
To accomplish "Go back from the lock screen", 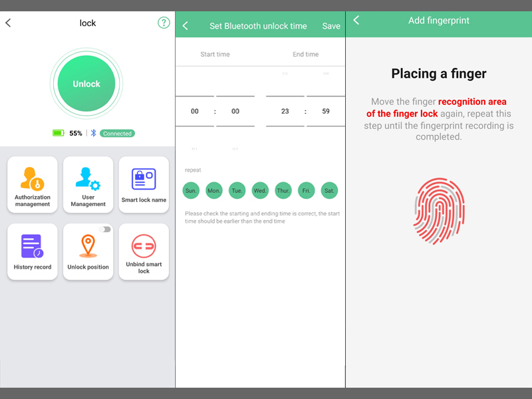I will coord(8,23).
